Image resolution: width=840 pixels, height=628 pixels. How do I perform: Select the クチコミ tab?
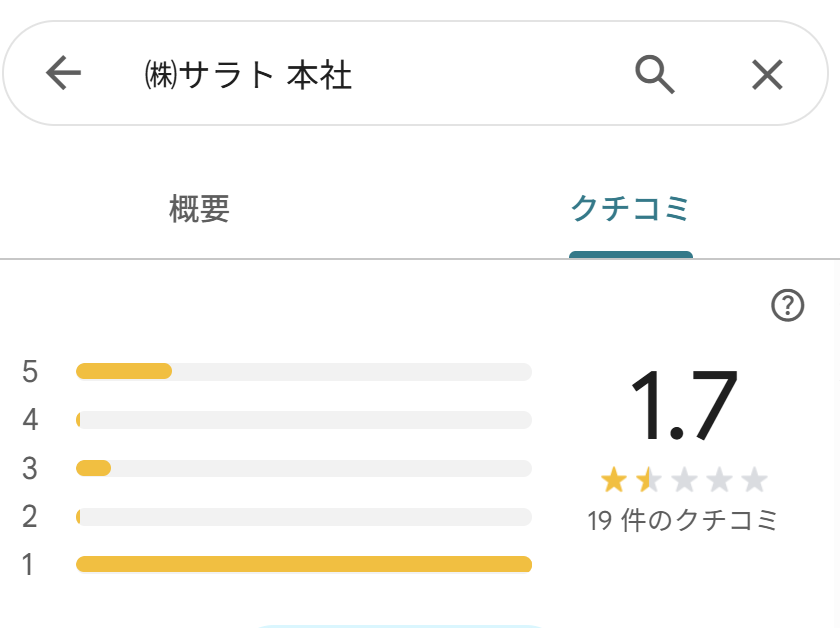630,209
